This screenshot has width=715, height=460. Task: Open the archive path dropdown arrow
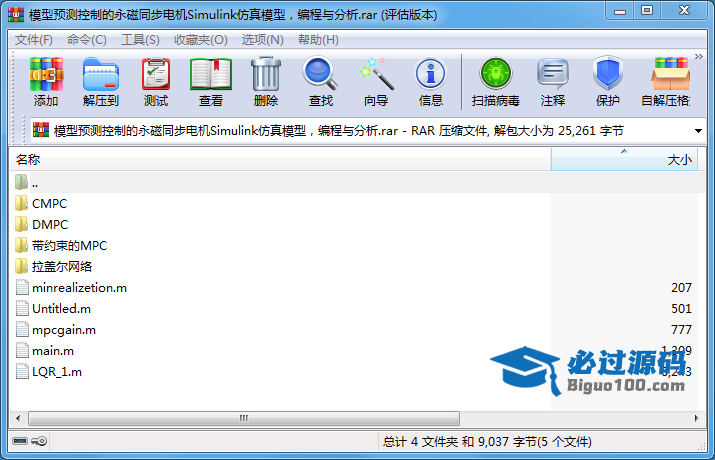coord(698,131)
